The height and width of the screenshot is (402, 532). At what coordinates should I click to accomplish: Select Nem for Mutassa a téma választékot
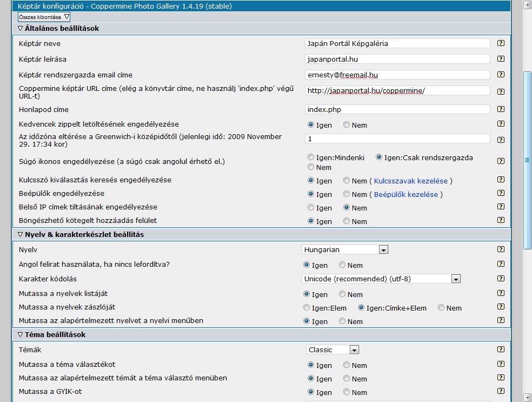[x=347, y=365]
